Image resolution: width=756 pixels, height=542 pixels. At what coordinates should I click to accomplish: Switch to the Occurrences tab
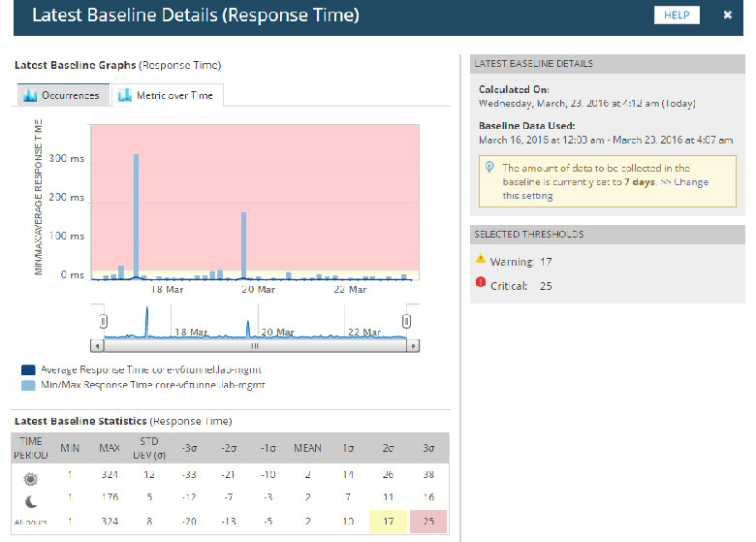click(x=61, y=96)
